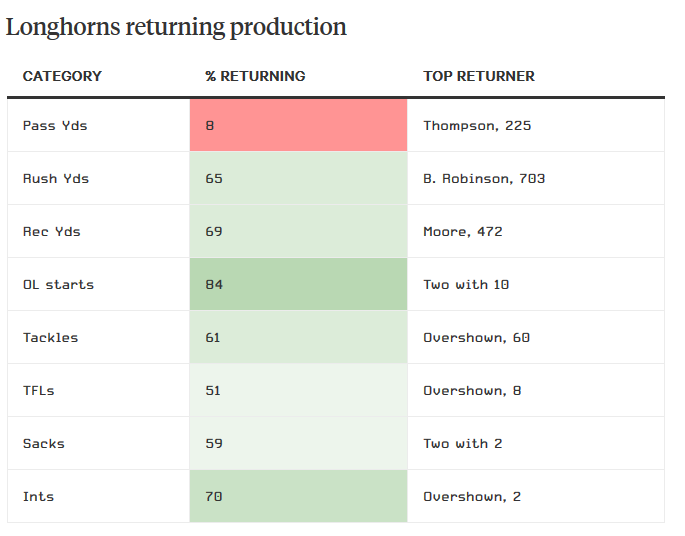
Task: Click the TFLs category cell
Action: click(39, 391)
